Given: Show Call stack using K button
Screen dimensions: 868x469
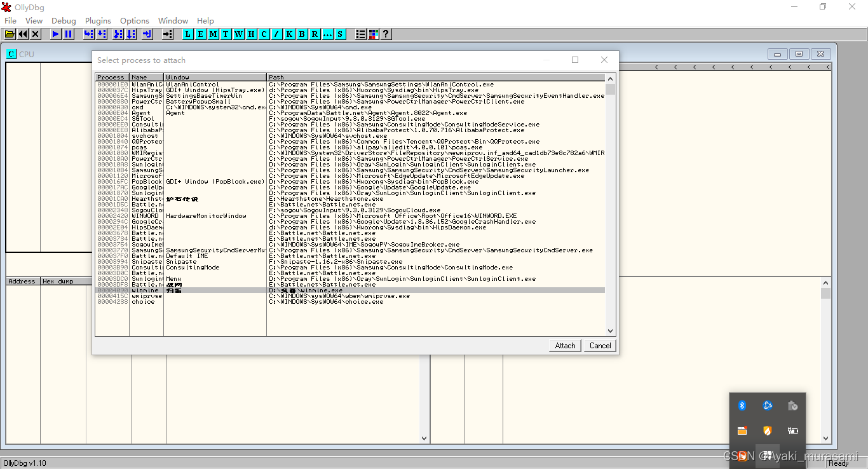Looking at the screenshot, I should (x=290, y=34).
